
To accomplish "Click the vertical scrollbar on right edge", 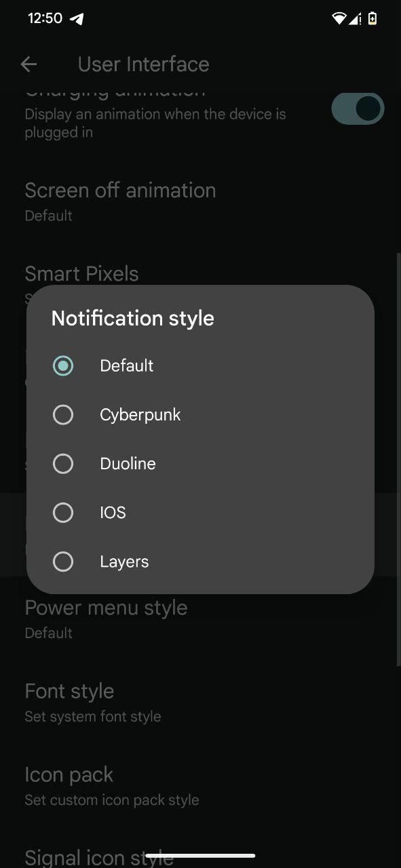I will click(x=398, y=458).
